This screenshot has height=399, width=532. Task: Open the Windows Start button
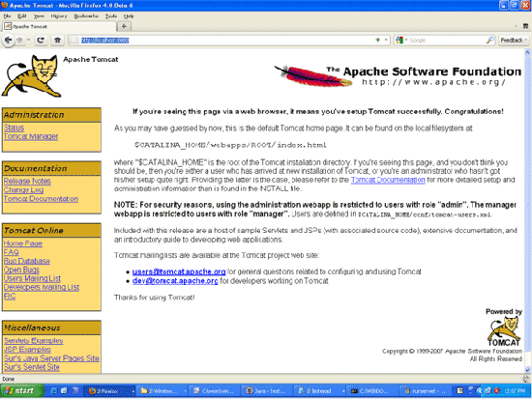coord(22,390)
